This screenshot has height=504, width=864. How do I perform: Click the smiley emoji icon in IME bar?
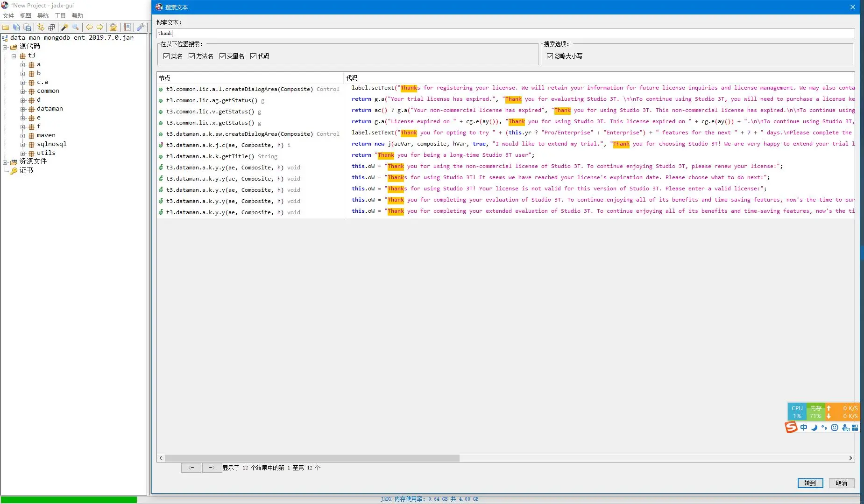pyautogui.click(x=835, y=427)
